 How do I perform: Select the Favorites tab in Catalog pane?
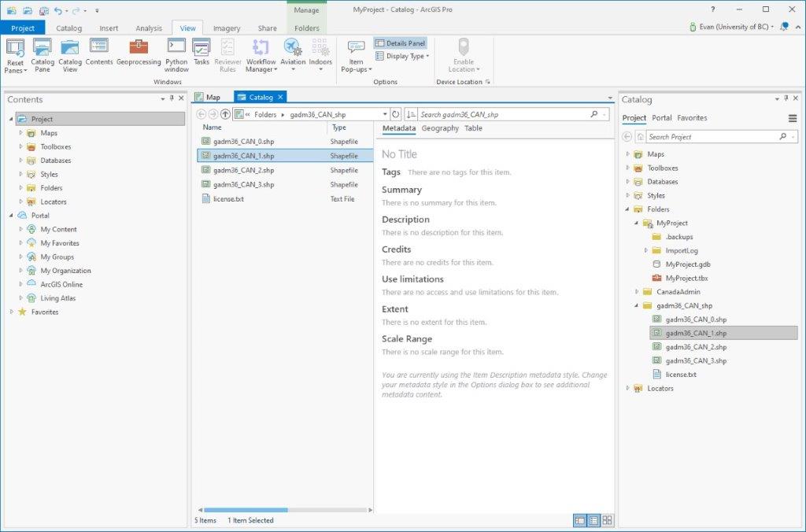click(x=692, y=118)
